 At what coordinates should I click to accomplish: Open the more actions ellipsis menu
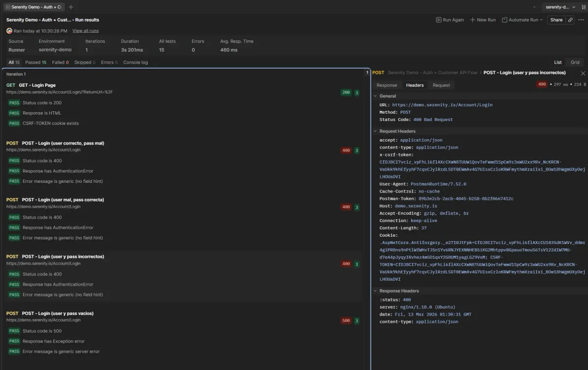click(581, 20)
